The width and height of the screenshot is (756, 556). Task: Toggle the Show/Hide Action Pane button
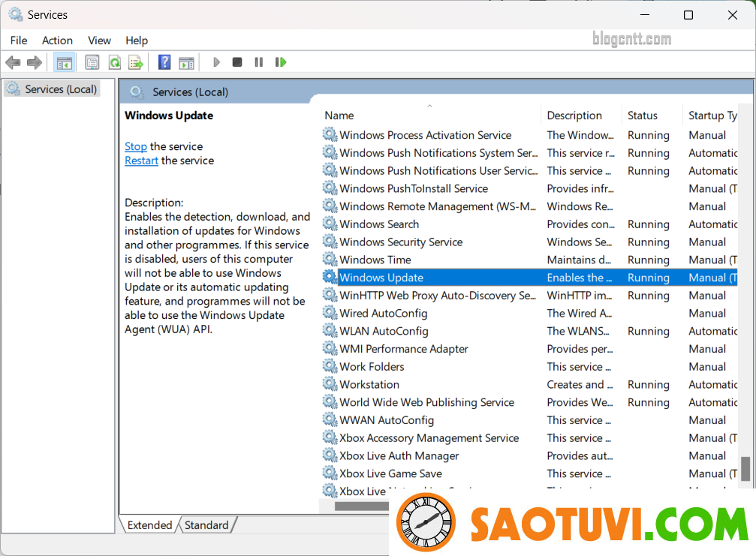(186, 62)
